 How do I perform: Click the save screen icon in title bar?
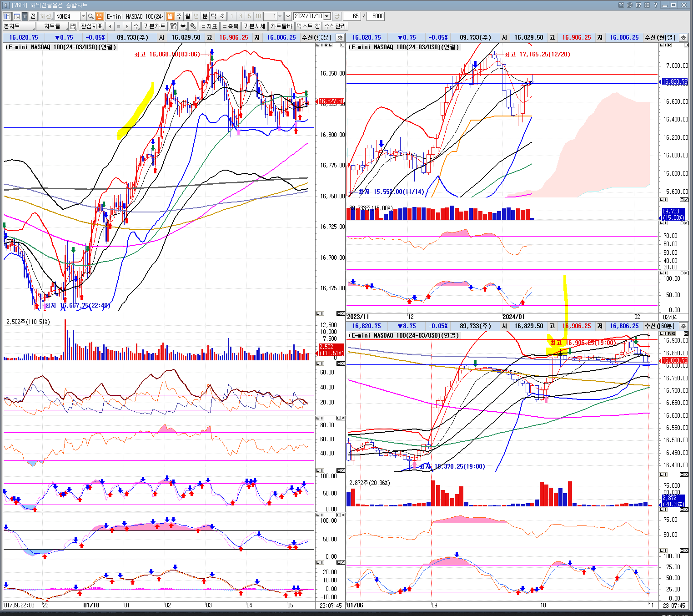638,5
